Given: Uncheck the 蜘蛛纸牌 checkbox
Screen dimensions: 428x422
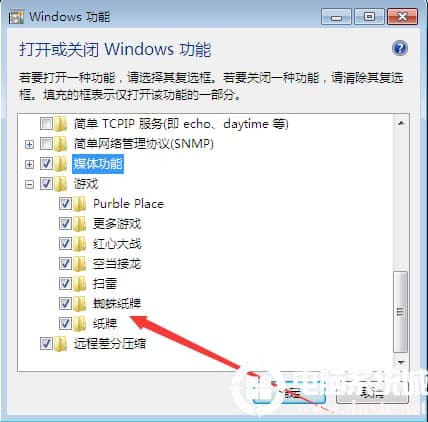Looking at the screenshot, I should click(65, 303).
